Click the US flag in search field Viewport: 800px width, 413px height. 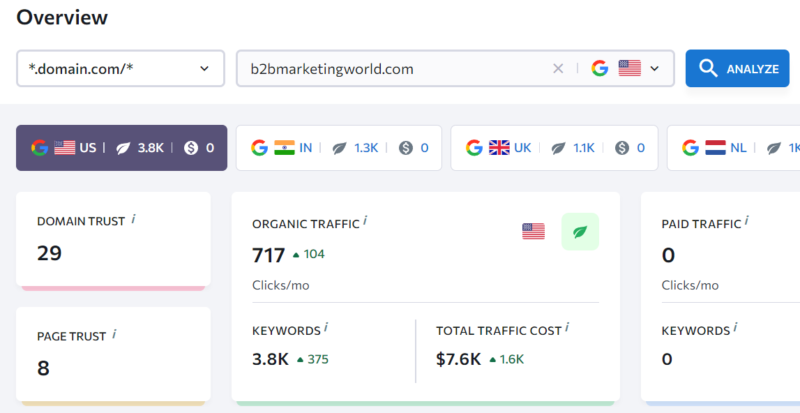point(630,68)
